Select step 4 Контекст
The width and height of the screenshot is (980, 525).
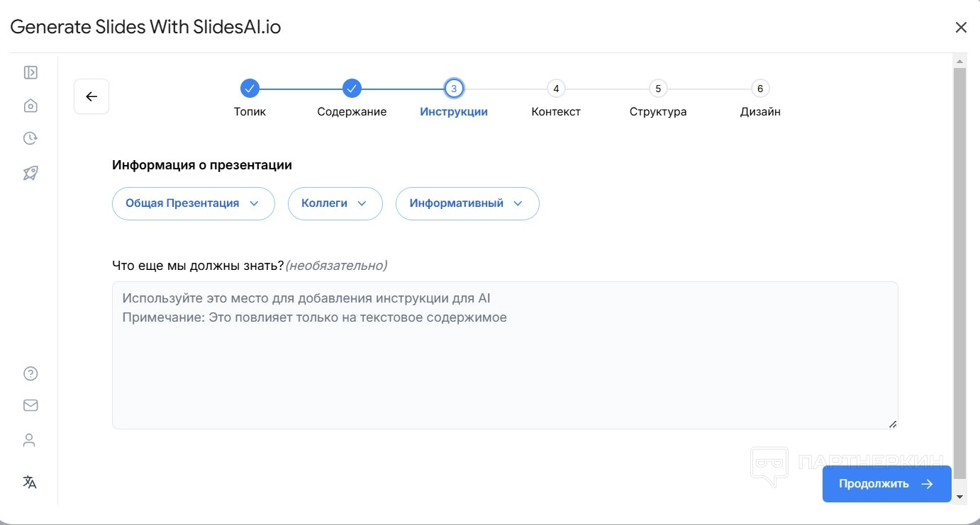[x=556, y=89]
